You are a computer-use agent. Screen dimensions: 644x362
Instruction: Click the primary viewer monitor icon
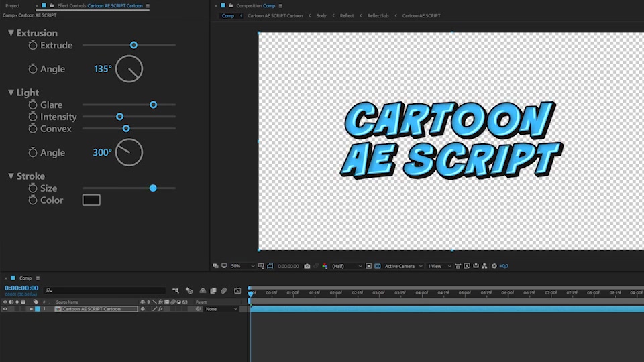coord(224,266)
